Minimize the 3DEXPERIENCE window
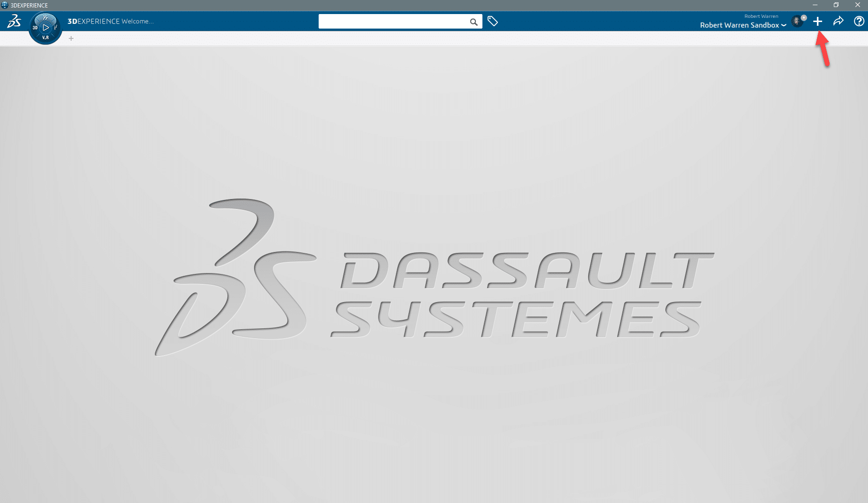Viewport: 868px width, 503px height. click(815, 5)
